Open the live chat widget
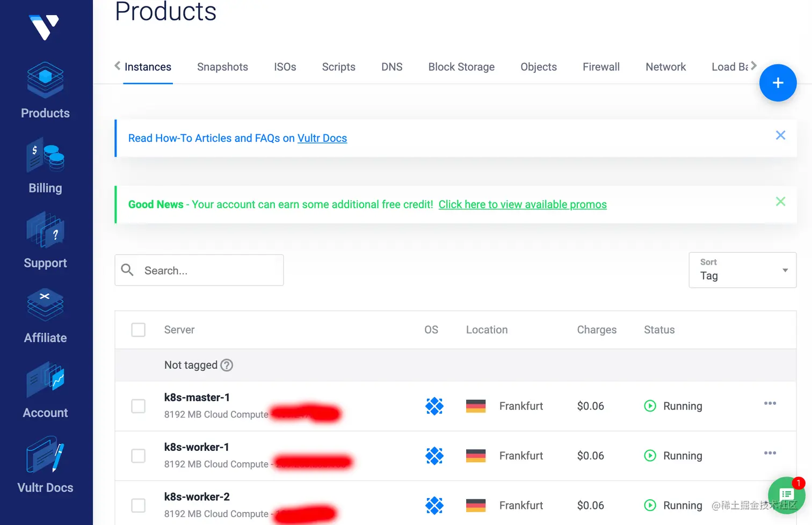The image size is (812, 525). pyautogui.click(x=786, y=495)
